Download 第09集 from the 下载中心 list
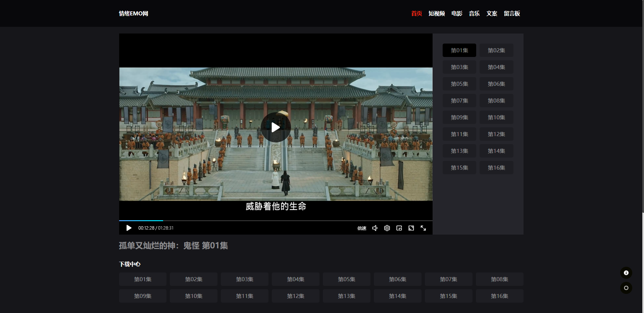The width and height of the screenshot is (644, 313). click(x=143, y=296)
